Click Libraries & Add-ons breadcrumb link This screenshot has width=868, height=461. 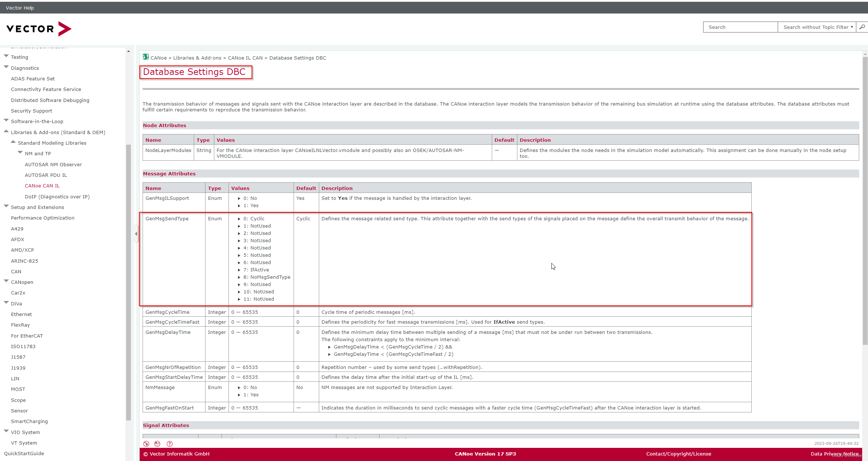pos(197,58)
